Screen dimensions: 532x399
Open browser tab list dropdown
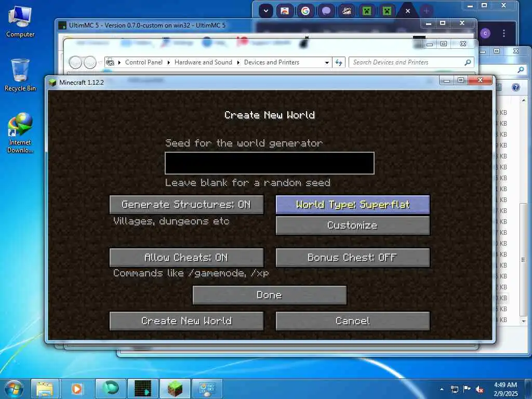(x=266, y=11)
